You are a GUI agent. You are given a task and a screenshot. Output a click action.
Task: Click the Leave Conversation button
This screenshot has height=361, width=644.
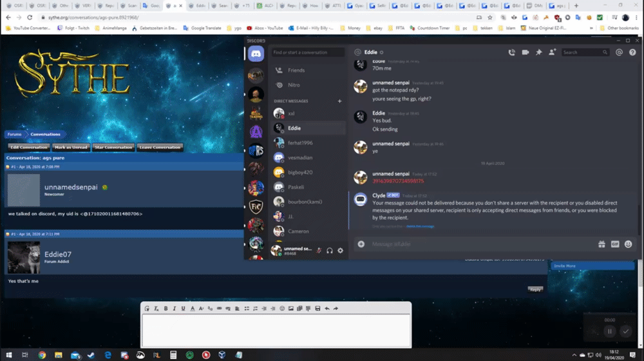[x=160, y=147]
